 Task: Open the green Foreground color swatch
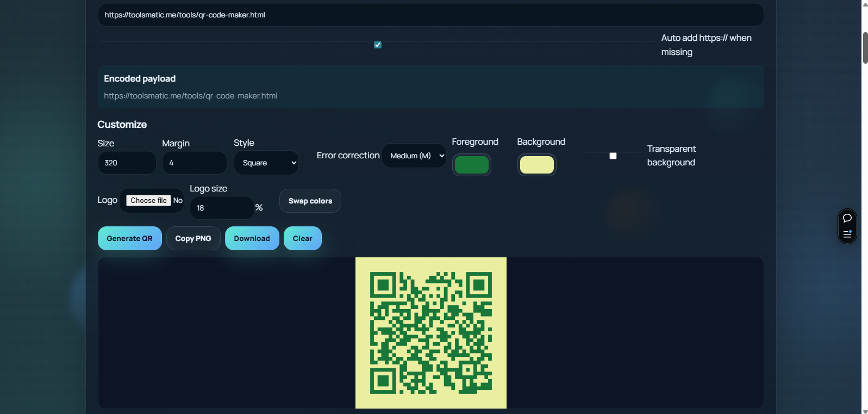pos(472,165)
